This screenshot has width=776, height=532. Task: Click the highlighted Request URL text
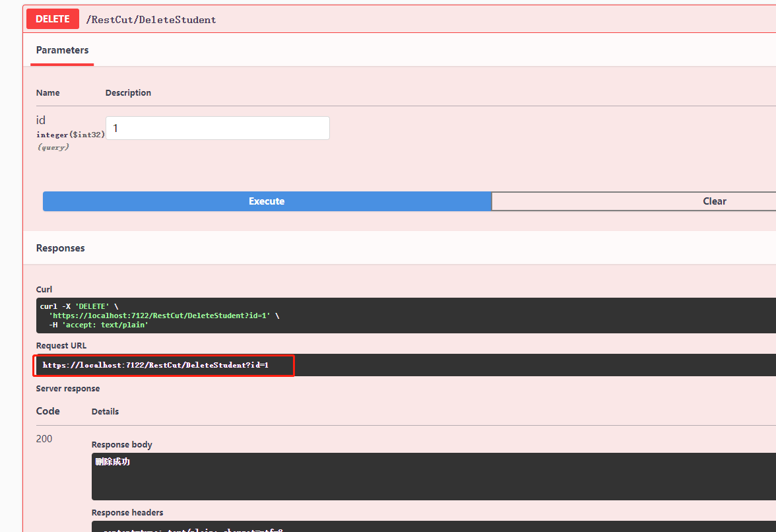(156, 365)
